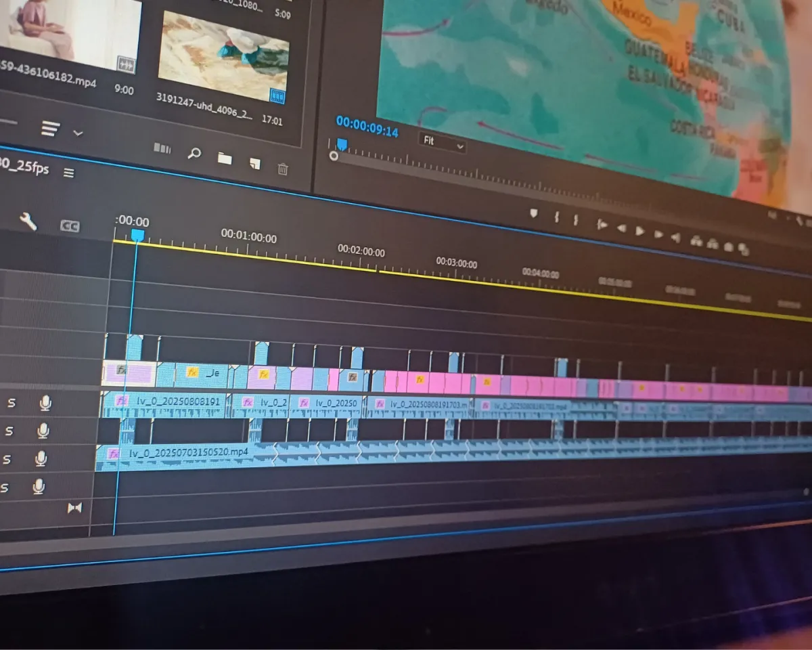Viewport: 812px width, 650px height.
Task: Click the fx badge on the first lavender video clip
Action: [121, 370]
